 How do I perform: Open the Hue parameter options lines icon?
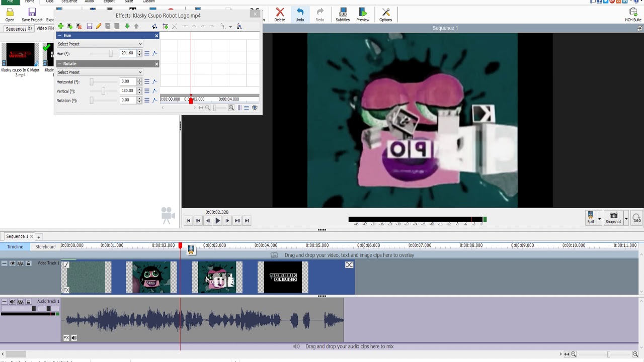147,53
